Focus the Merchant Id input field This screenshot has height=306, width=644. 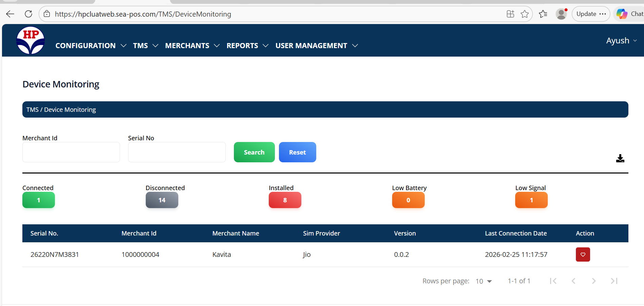[x=71, y=152]
